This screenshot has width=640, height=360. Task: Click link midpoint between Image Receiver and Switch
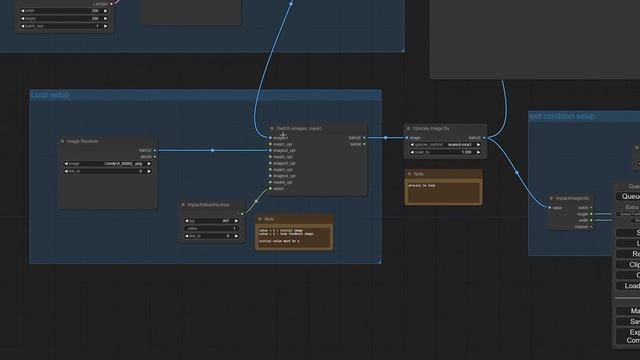tap(212, 151)
